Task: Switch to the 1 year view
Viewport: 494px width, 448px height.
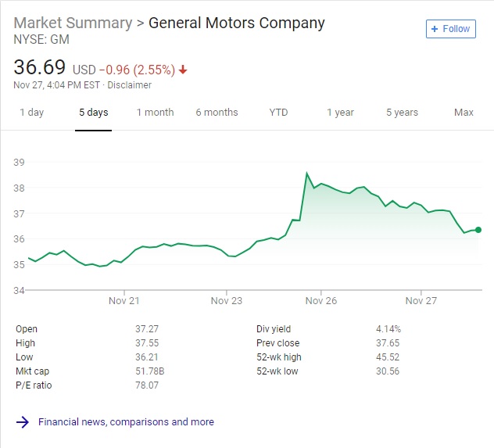Action: 340,113
